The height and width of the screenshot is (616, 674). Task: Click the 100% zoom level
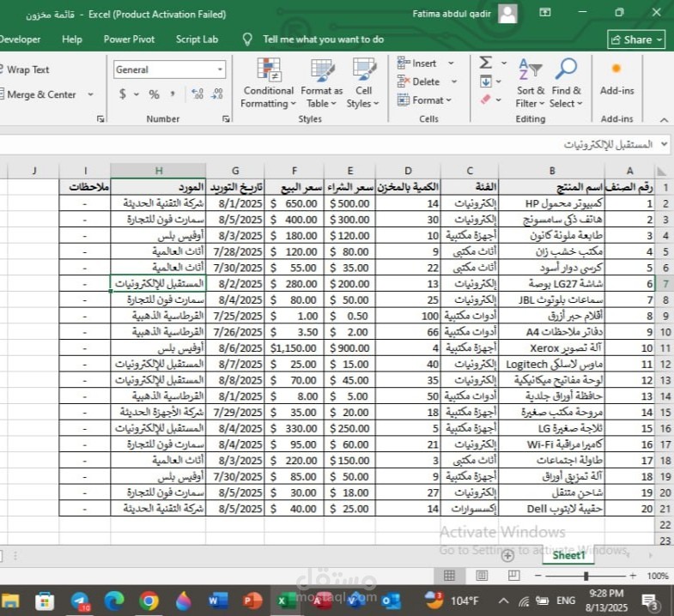657,576
